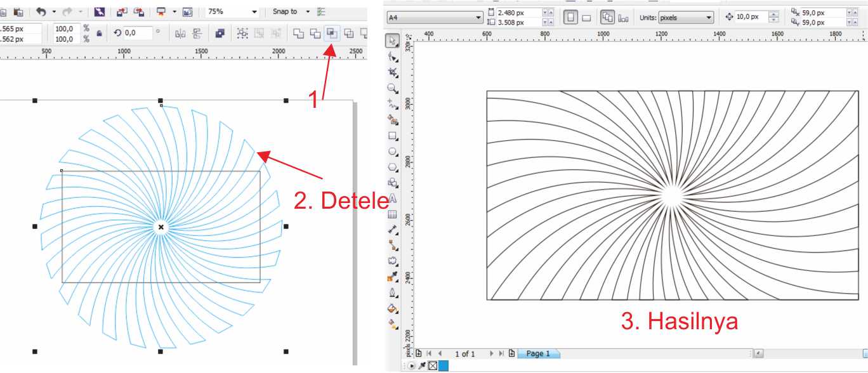Click the Trim shaping icon

click(x=315, y=33)
